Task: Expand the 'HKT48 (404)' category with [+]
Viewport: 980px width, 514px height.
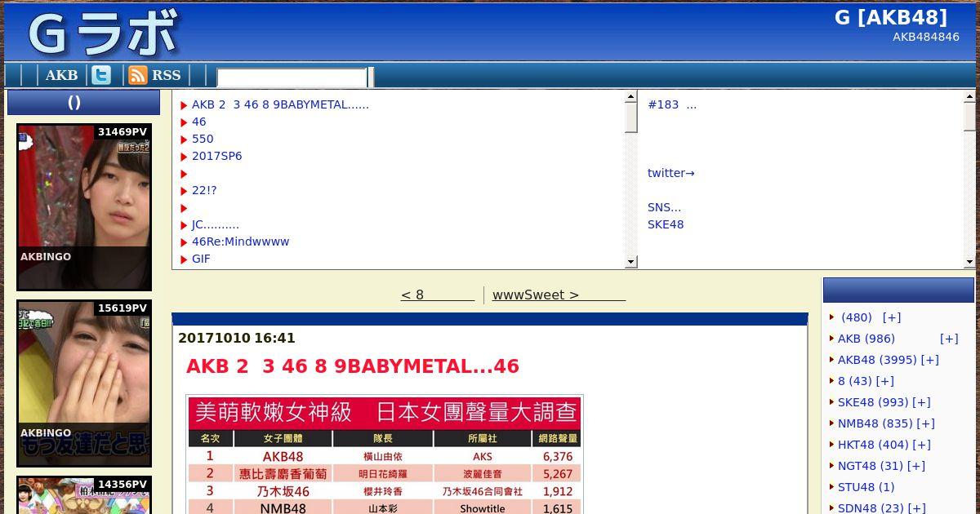Action: [921, 445]
